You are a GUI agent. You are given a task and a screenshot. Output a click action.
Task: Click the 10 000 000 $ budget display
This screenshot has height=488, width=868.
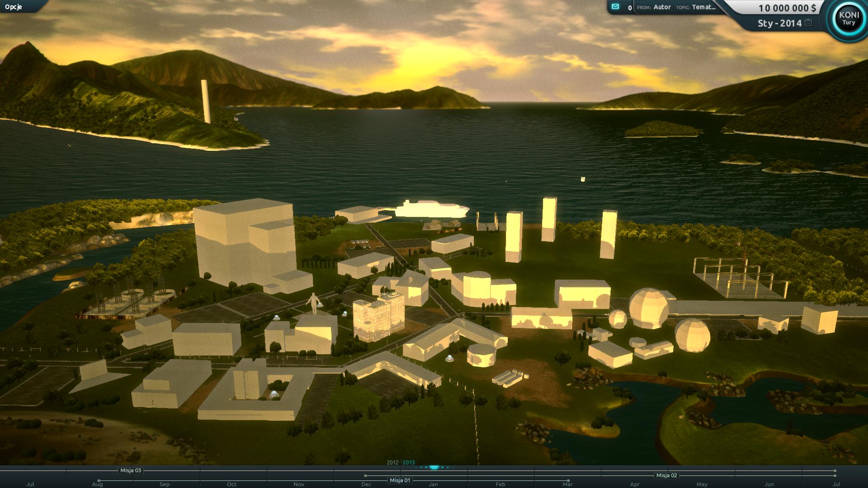pyautogui.click(x=787, y=8)
